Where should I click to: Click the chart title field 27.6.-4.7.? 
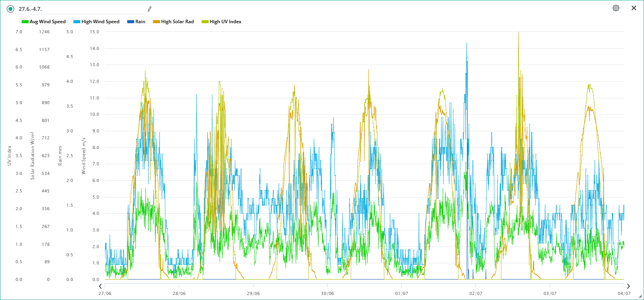[x=77, y=9]
